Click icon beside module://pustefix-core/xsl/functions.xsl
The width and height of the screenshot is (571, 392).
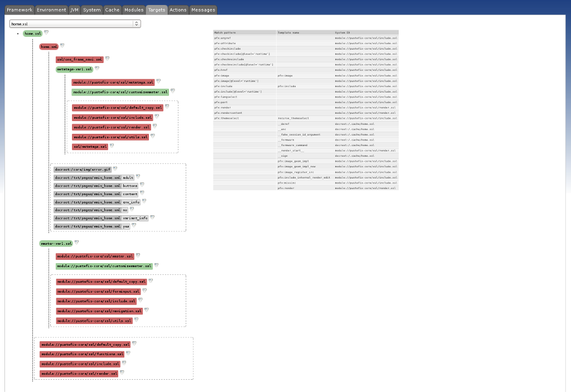click(128, 353)
